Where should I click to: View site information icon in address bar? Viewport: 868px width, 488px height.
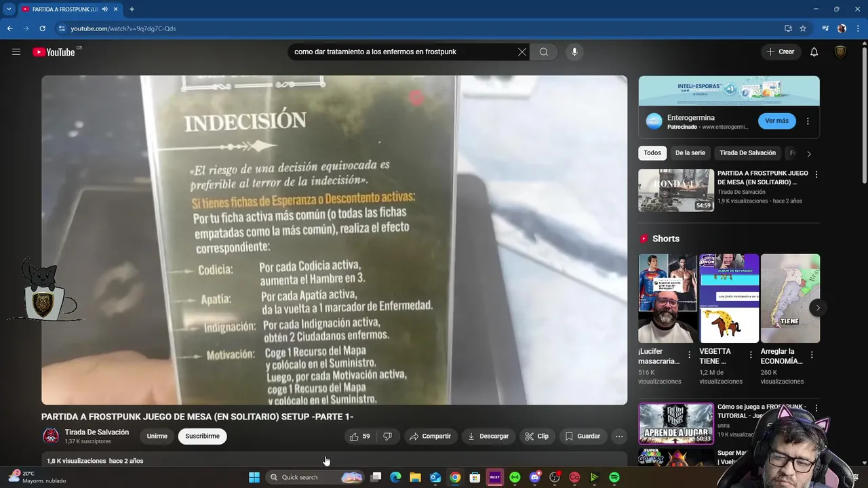(x=62, y=28)
